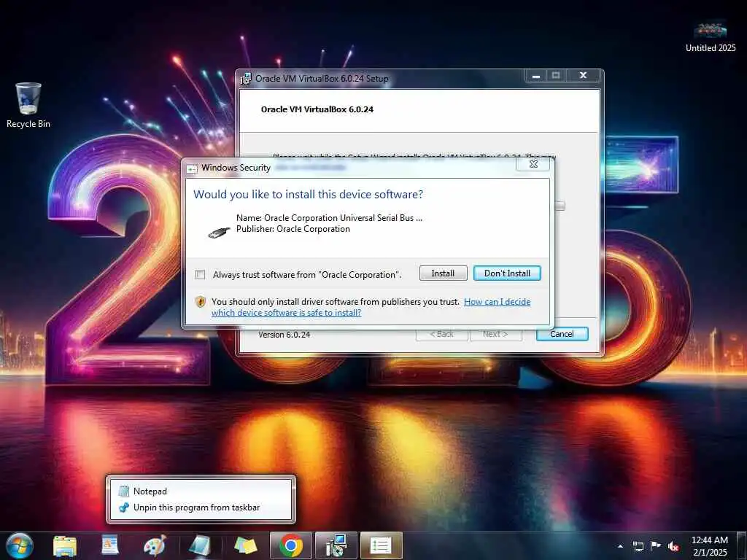The width and height of the screenshot is (747, 560).
Task: Open the How can I decide help link
Action: 371,307
